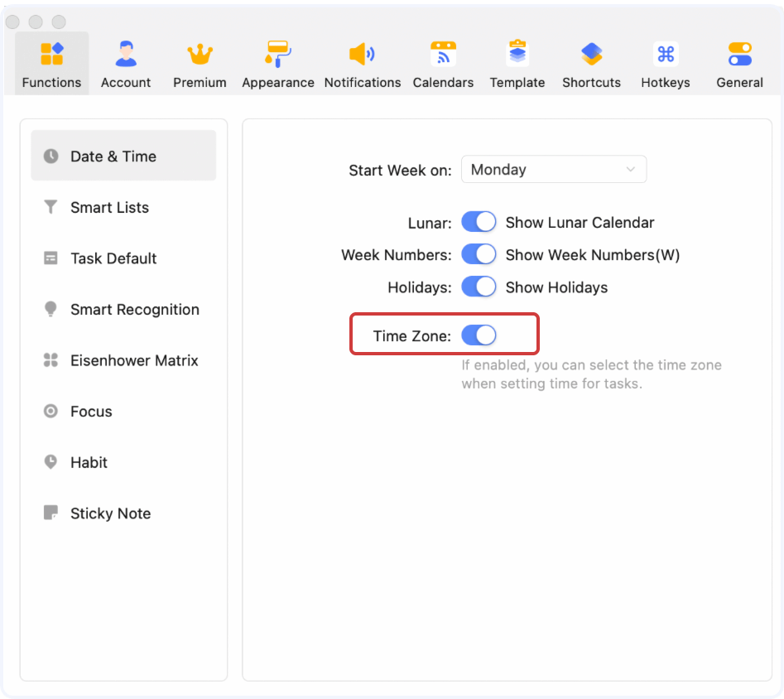Open the Shortcuts layers icon
Screen dimensions: 784x699
pyautogui.click(x=591, y=55)
